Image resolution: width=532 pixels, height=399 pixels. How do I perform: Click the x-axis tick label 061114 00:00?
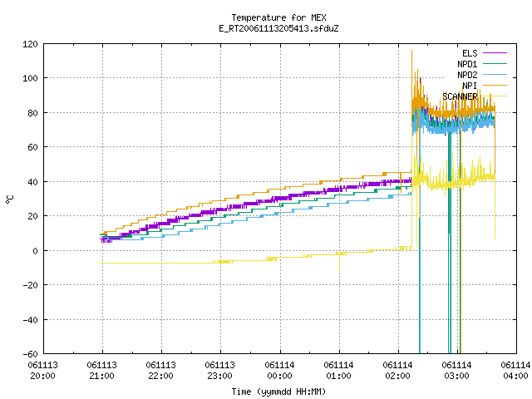click(279, 371)
